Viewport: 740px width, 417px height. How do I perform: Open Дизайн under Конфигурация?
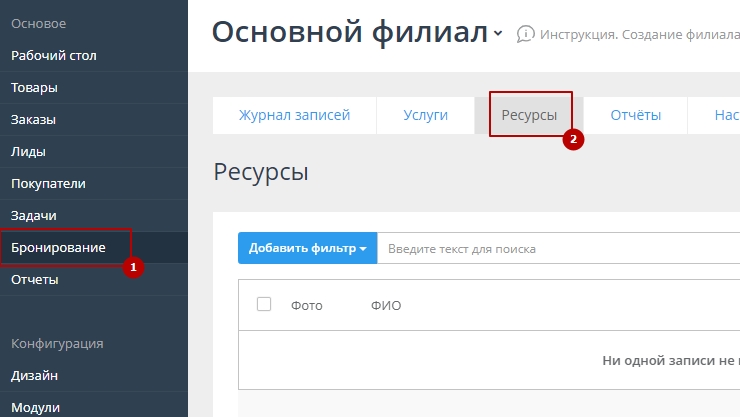(34, 376)
